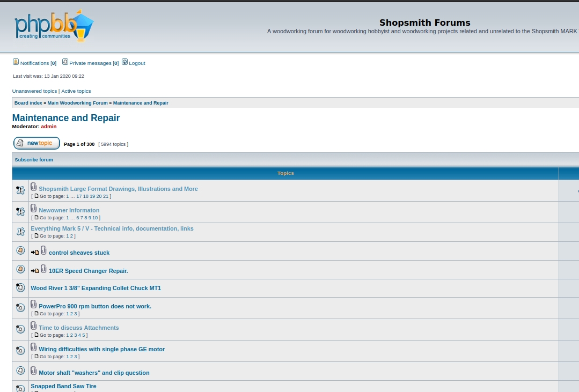Go to page 5 of Time to discuss Attachments

84,335
